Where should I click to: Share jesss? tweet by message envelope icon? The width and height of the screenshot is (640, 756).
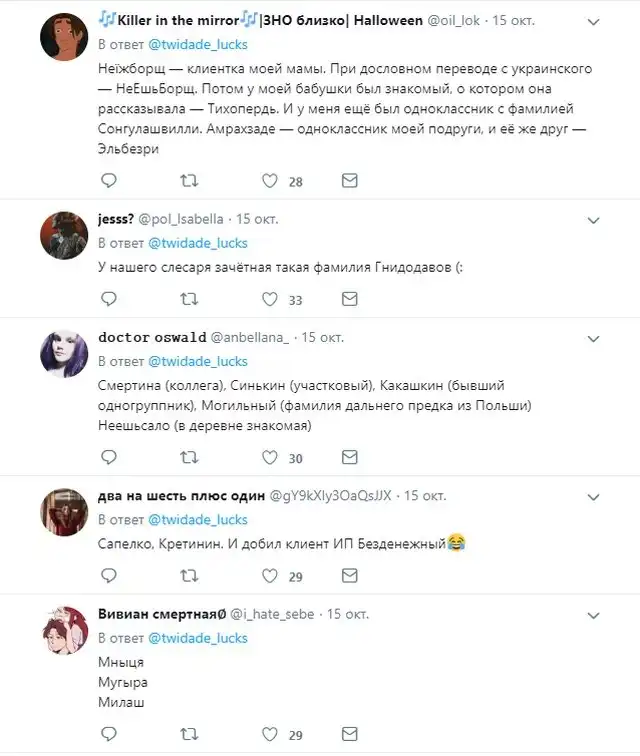[349, 299]
